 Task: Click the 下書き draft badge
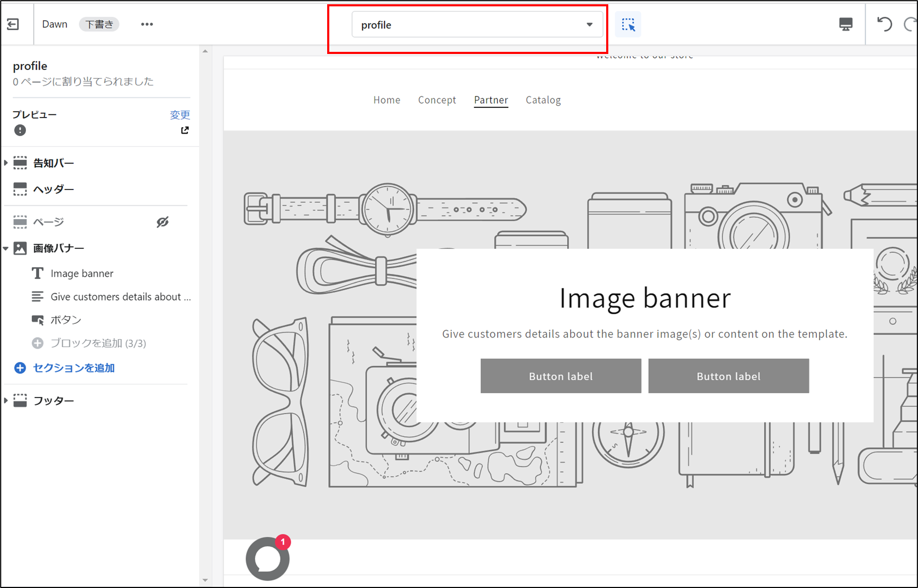click(x=99, y=24)
